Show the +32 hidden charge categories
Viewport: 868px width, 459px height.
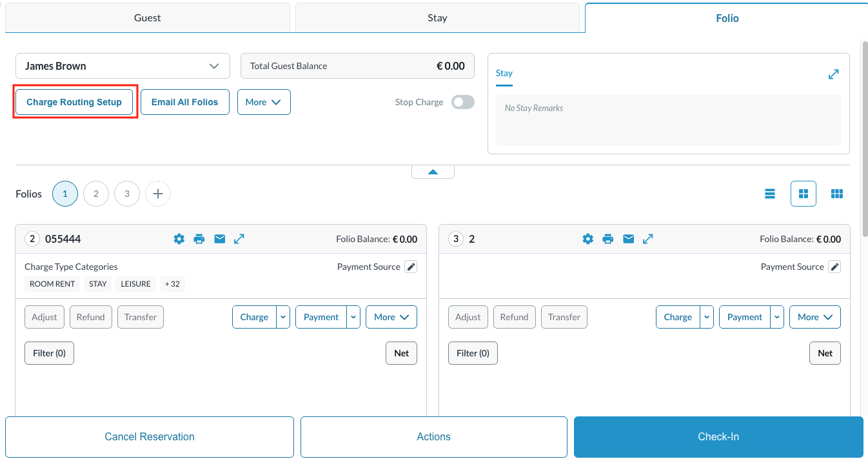(x=172, y=283)
